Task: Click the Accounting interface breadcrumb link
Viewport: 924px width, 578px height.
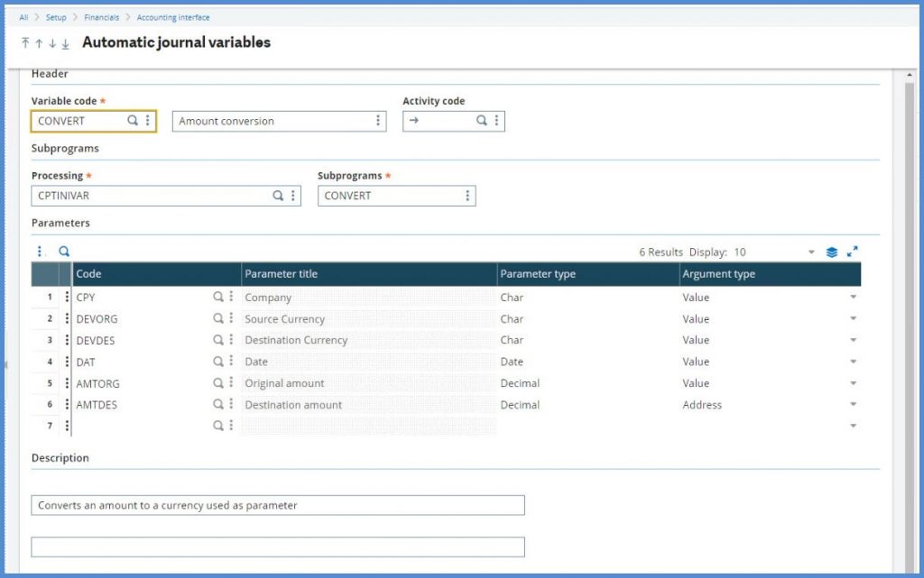Action: point(171,17)
